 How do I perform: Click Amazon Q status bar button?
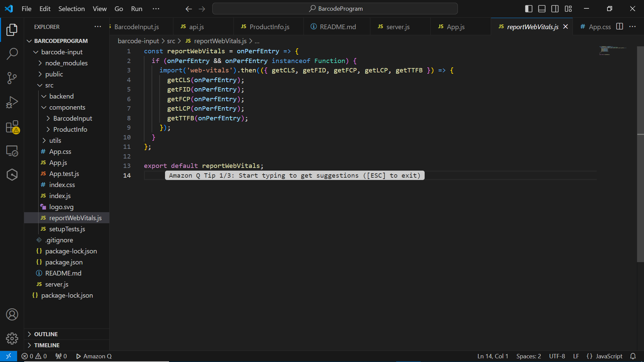point(94,356)
